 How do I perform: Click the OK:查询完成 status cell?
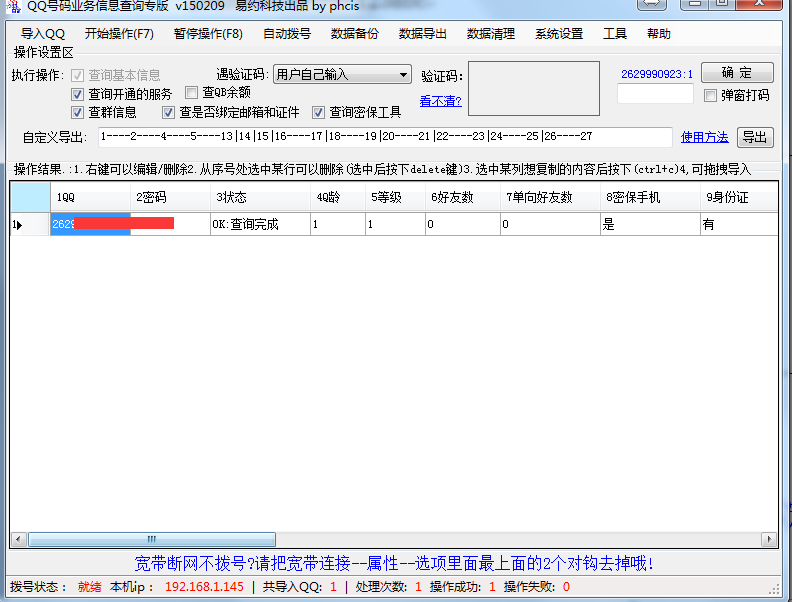click(260, 224)
